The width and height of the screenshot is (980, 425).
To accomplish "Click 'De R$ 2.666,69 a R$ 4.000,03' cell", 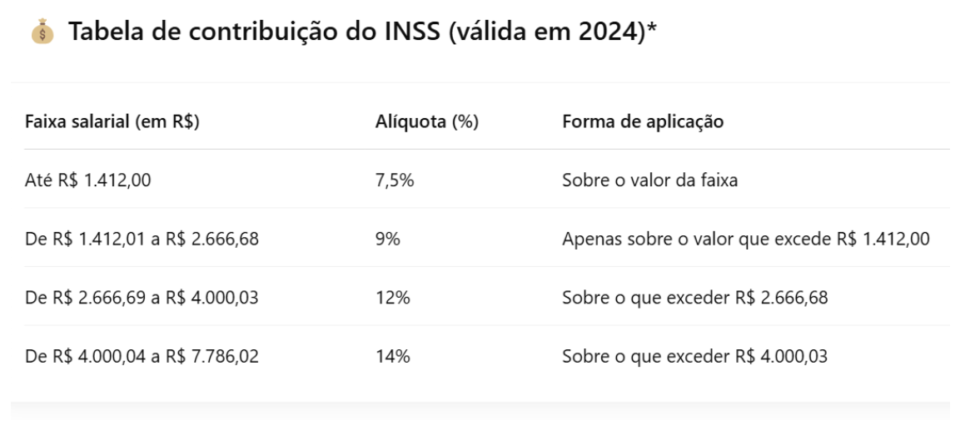I will click(142, 298).
